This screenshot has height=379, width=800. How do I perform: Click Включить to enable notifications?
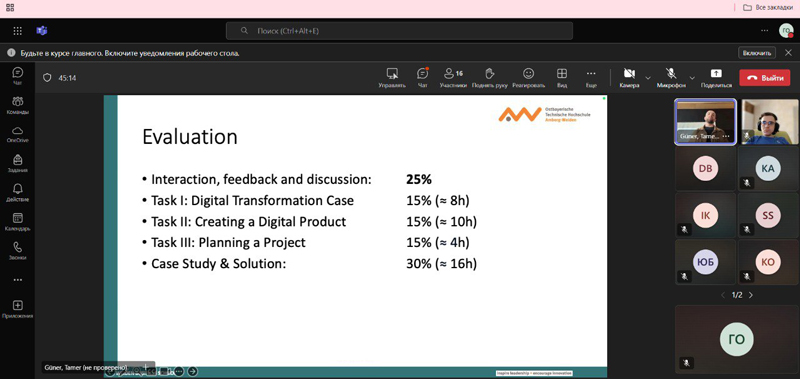757,53
